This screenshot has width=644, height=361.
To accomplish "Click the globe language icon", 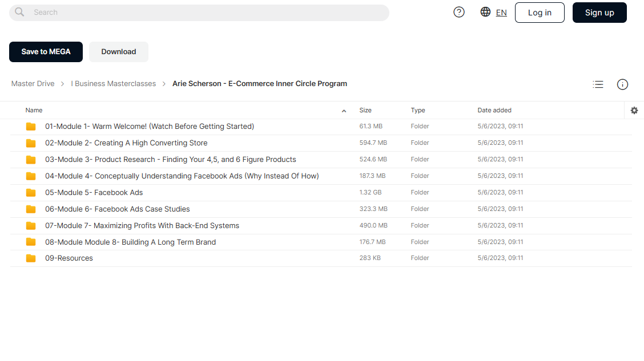I will pos(485,12).
